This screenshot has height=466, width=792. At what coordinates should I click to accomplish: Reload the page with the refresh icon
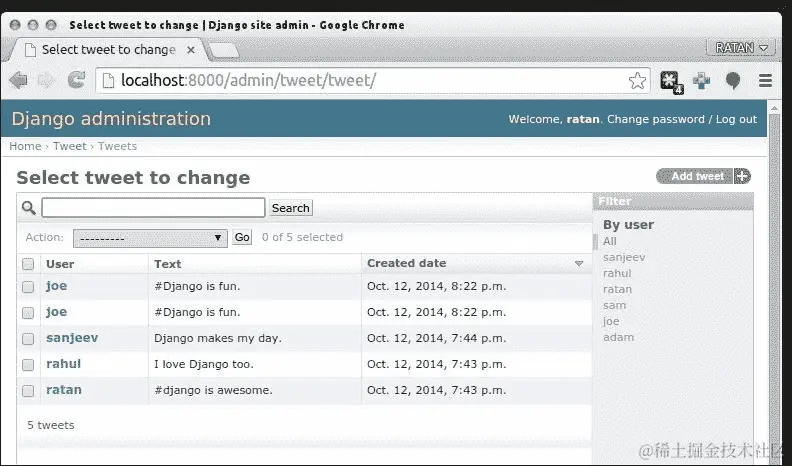point(76,80)
